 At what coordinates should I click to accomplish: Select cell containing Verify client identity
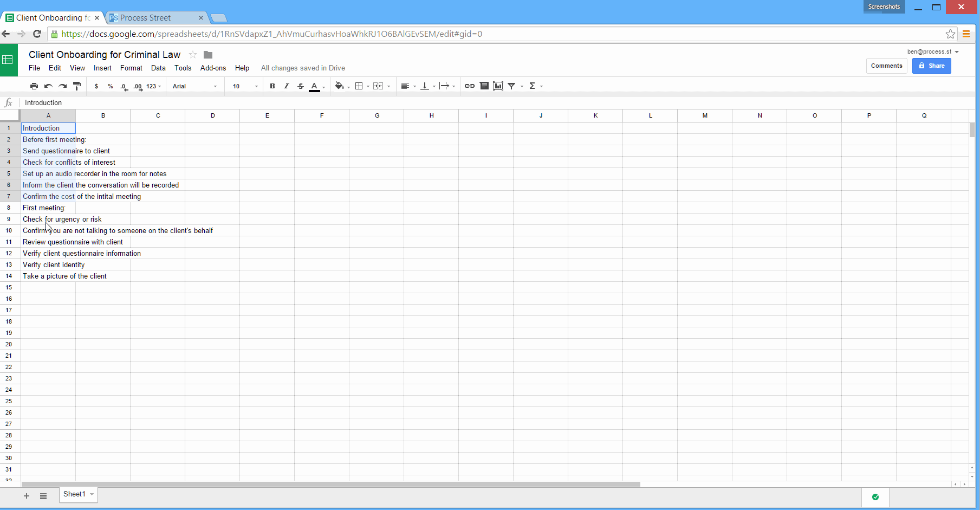click(x=48, y=265)
